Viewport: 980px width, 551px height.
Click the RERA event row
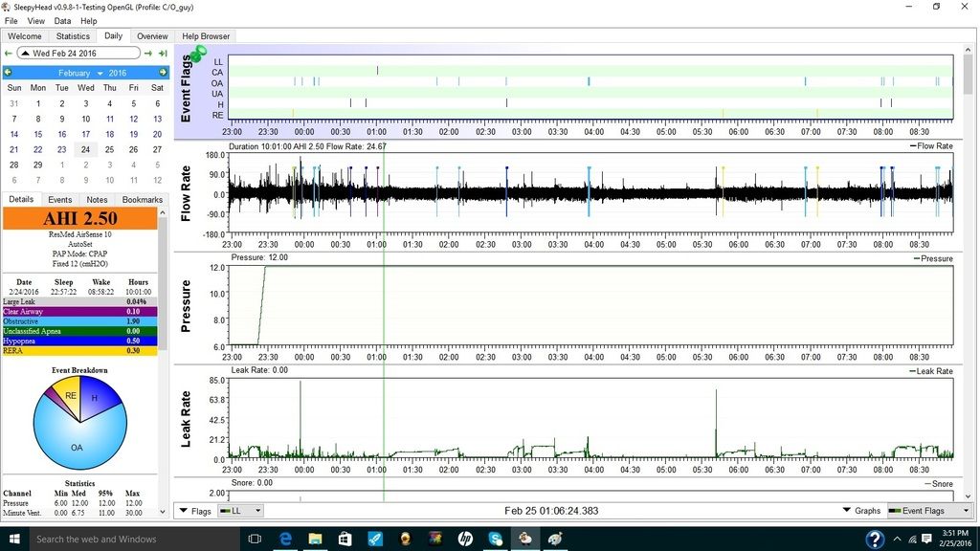click(80, 351)
